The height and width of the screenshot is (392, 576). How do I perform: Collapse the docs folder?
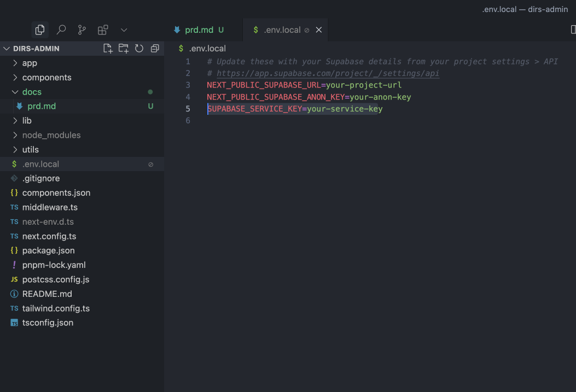[32, 92]
